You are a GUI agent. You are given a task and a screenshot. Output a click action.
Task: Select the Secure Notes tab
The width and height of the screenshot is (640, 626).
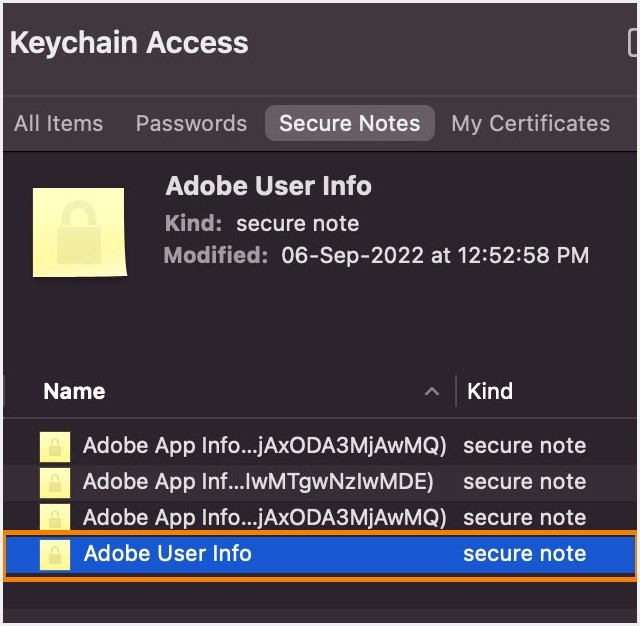349,124
